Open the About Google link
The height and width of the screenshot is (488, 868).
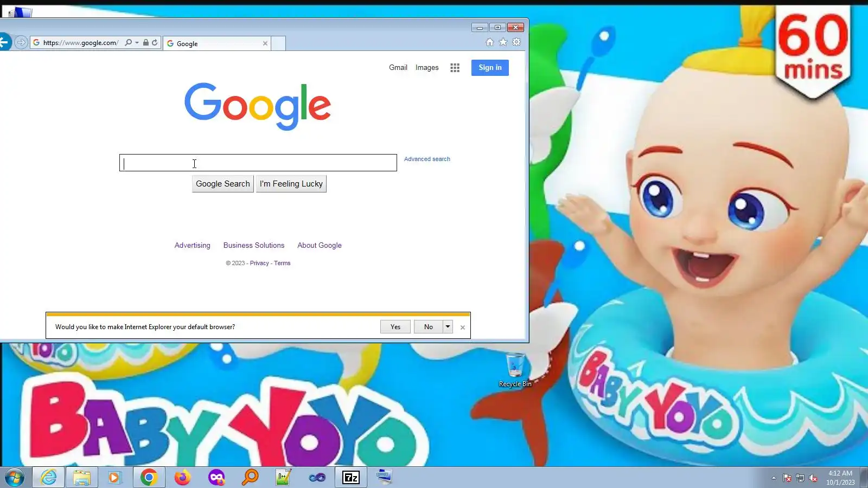(x=320, y=245)
